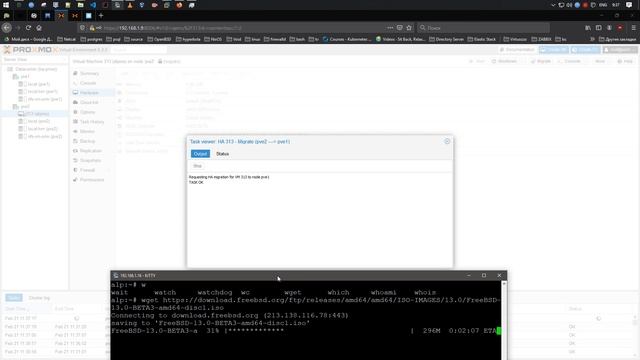
Task: Open the Firefox icon in the Windows taskbar
Action: [179, 5]
